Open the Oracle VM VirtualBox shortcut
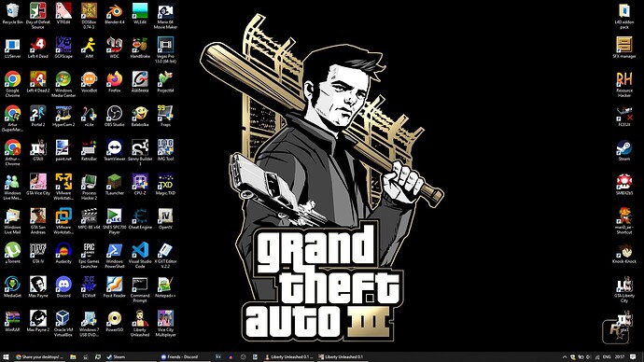The height and width of the screenshot is (362, 644). tap(63, 323)
